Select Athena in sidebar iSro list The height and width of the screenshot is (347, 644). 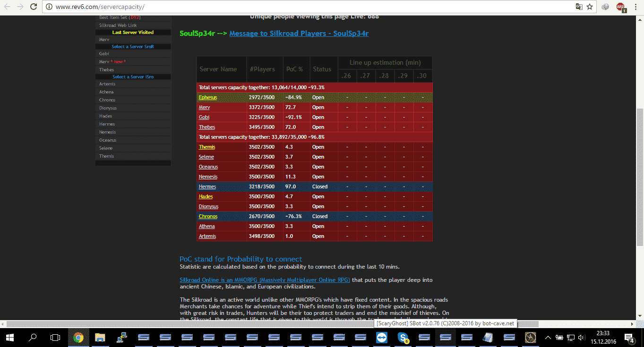[x=133, y=92]
